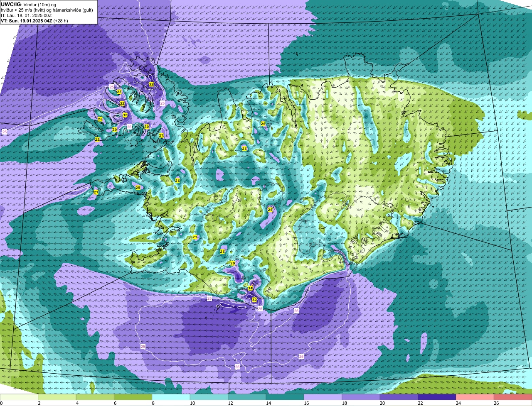
Task: Click the "2" legend scale label
Action: pos(39,403)
